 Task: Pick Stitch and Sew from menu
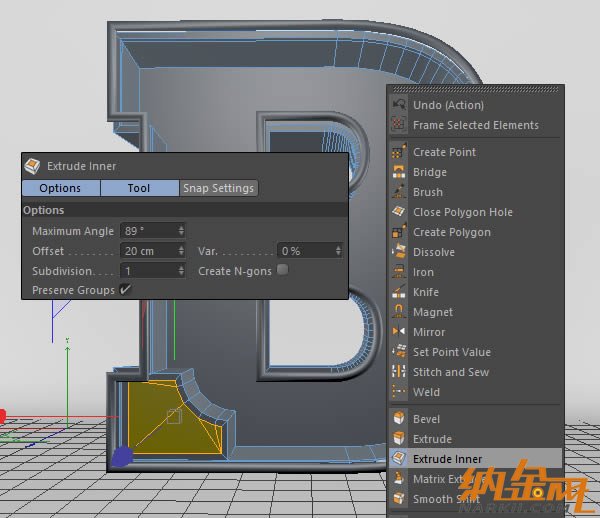click(x=476, y=372)
